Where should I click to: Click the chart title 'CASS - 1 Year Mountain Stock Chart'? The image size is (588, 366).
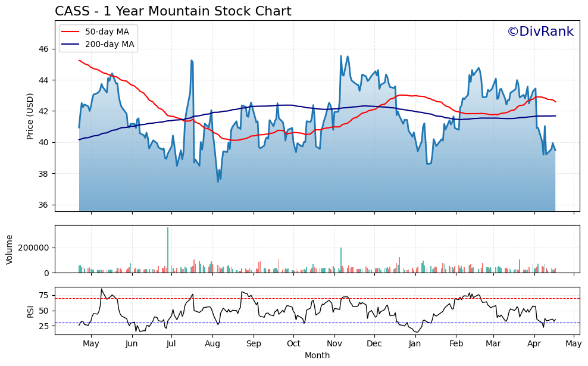point(173,11)
